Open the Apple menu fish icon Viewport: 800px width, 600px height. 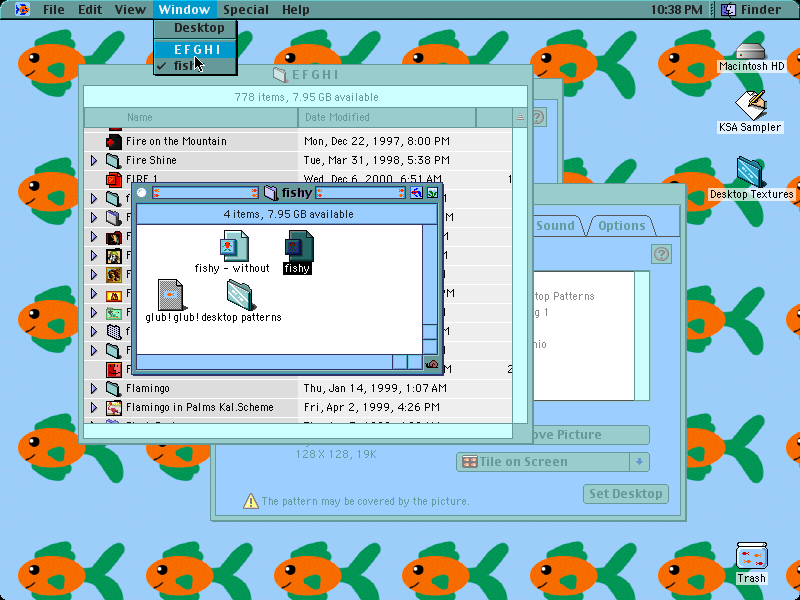click(x=22, y=9)
